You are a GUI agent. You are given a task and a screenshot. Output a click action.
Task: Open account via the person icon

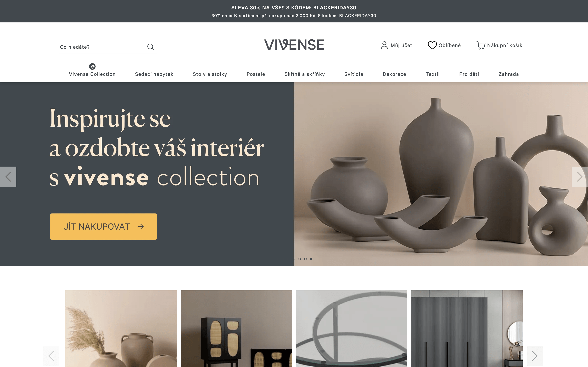click(x=384, y=45)
